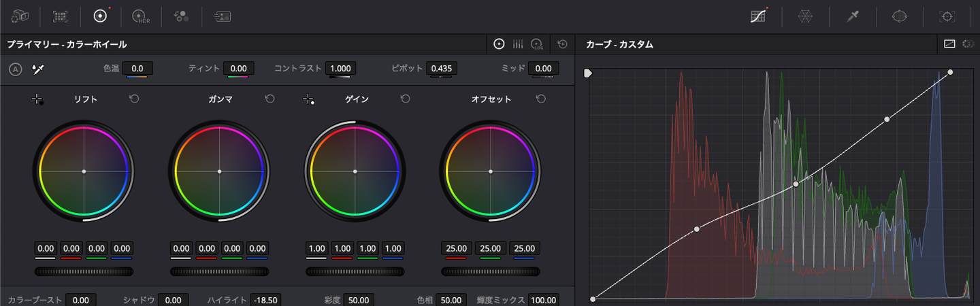Select the curve control point nearest center
Image resolution: width=980 pixels, height=306 pixels.
pos(796,184)
